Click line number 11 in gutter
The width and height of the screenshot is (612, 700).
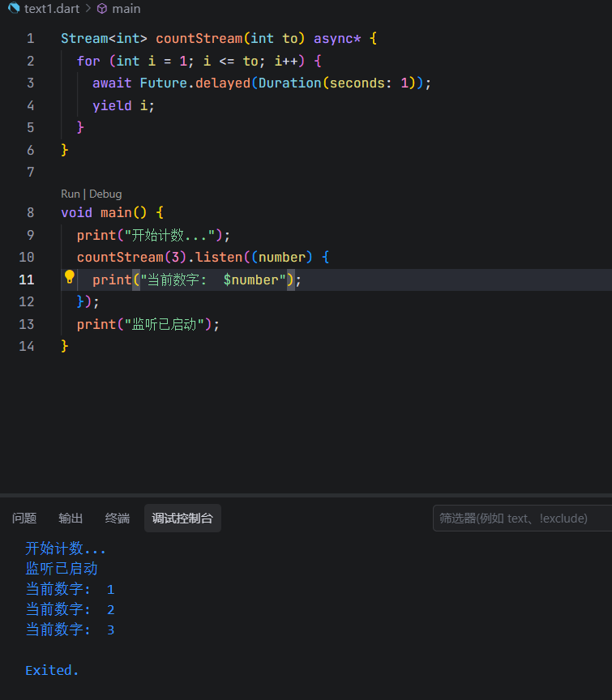27,280
